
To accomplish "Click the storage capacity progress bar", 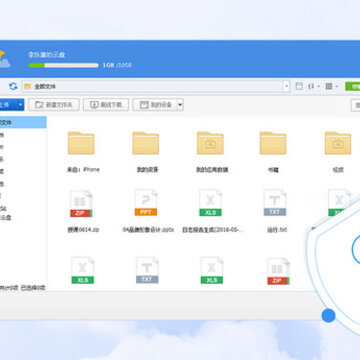I will (x=63, y=65).
